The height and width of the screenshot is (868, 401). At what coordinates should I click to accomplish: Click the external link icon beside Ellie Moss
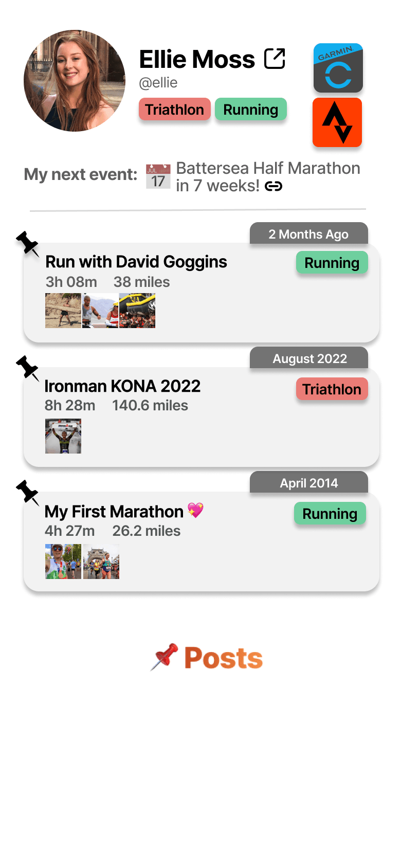pyautogui.click(x=275, y=59)
